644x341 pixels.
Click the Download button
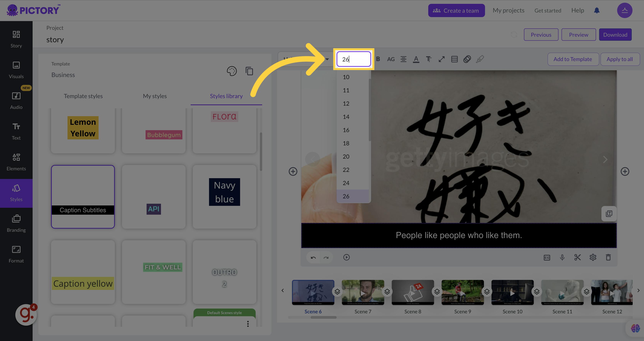click(615, 35)
